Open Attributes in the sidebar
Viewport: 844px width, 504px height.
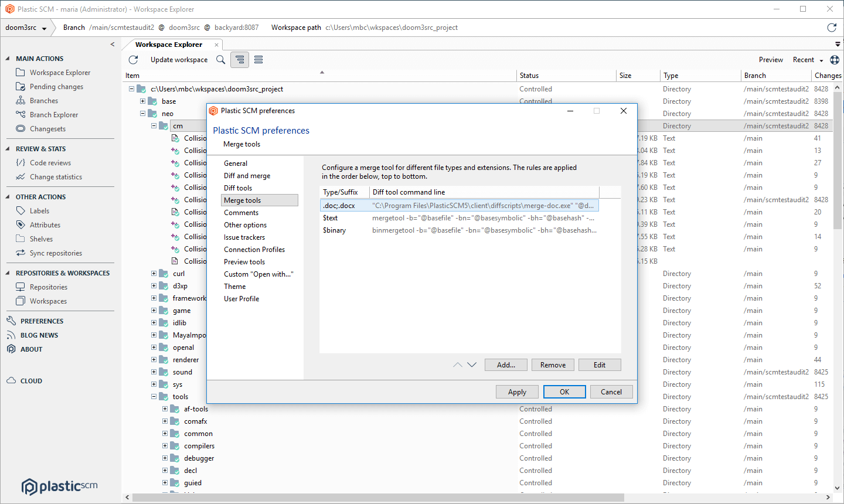pos(45,225)
